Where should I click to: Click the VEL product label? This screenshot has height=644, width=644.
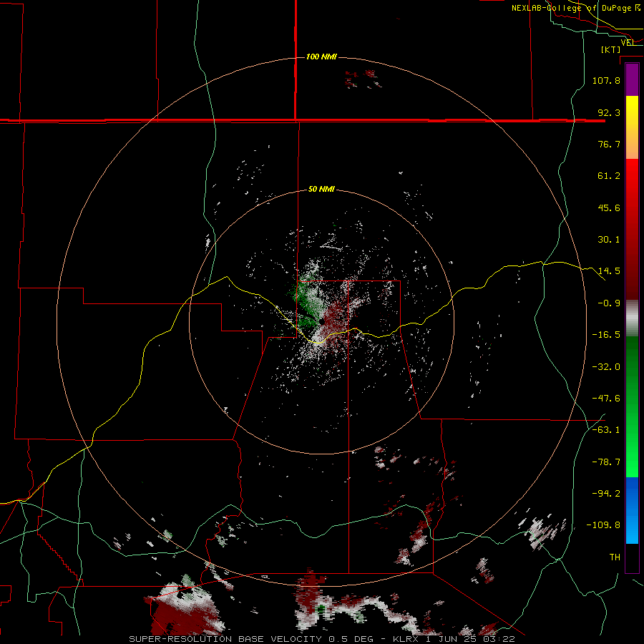click(x=627, y=43)
